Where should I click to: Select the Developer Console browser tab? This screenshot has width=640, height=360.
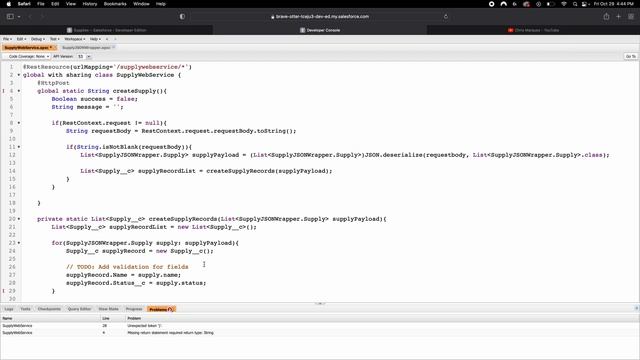point(320,30)
